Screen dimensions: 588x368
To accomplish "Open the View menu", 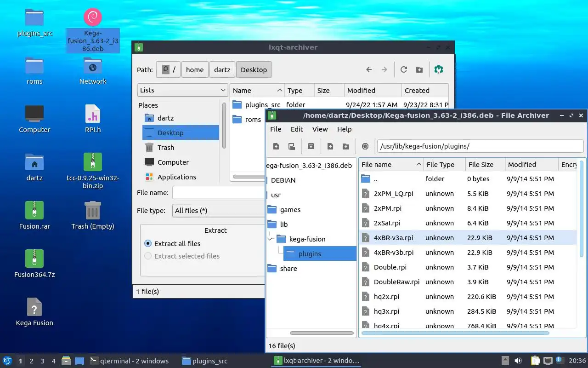I will coord(320,129).
